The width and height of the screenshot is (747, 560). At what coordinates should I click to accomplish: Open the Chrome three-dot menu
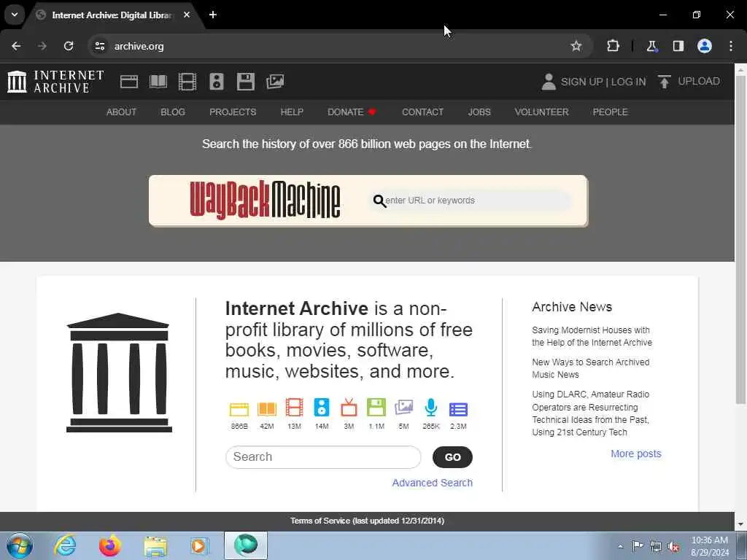click(x=731, y=46)
